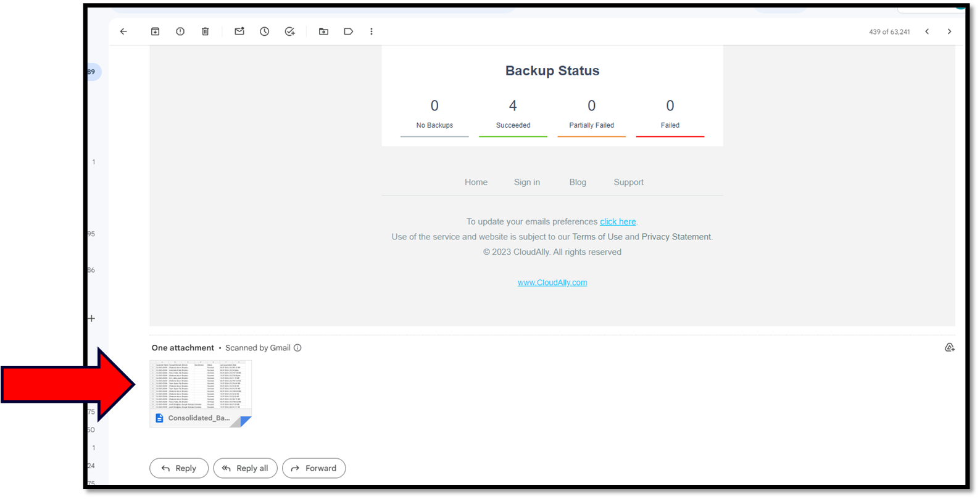Visit the www.CloudAlly.com link
This screenshot has width=980, height=499.
552,282
